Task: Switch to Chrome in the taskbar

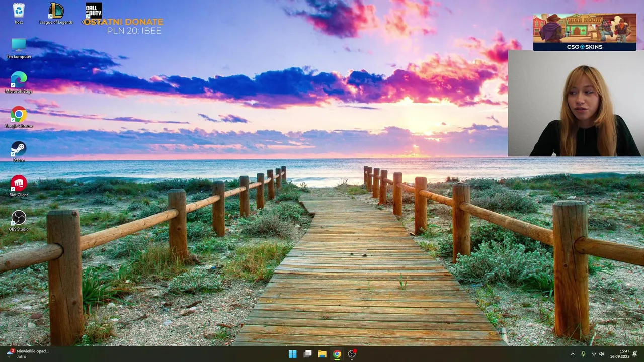Action: 337,354
